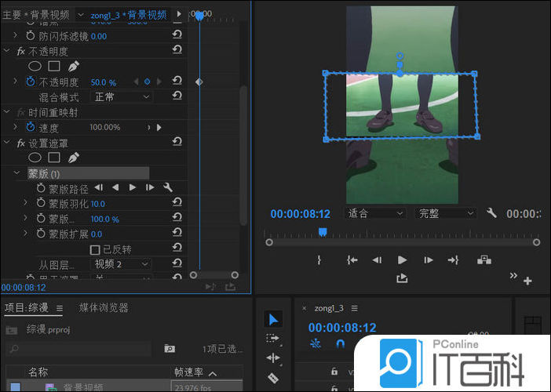This screenshot has height=392, width=551.
Task: Click the Program Monitor playhead on time ruler
Action: point(323,231)
